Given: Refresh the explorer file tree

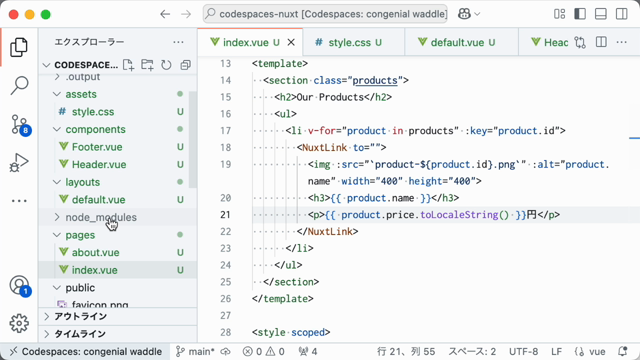Looking at the screenshot, I should [166, 65].
